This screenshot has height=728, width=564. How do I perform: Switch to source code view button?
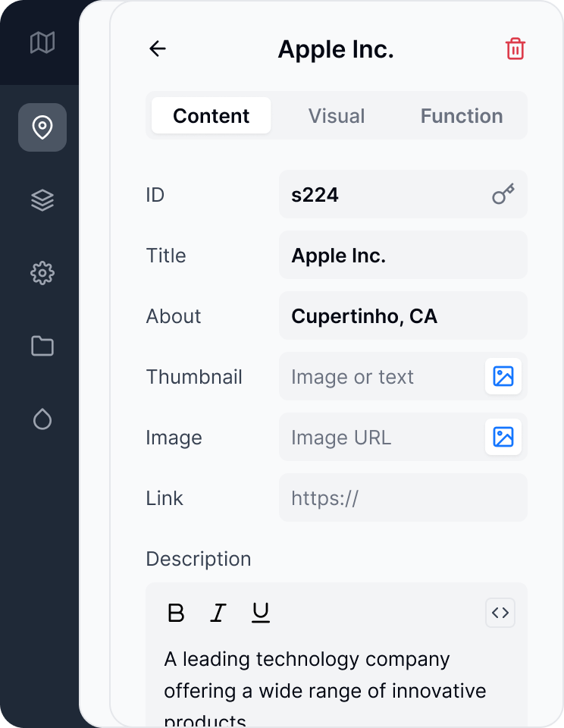tap(500, 613)
